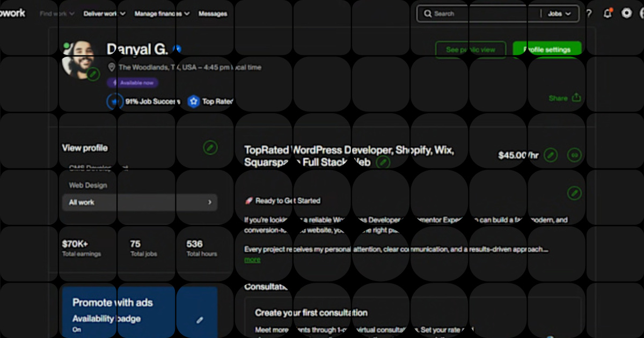Click the 536 total hours figure
Image resolution: width=644 pixels, height=338 pixels.
195,244
